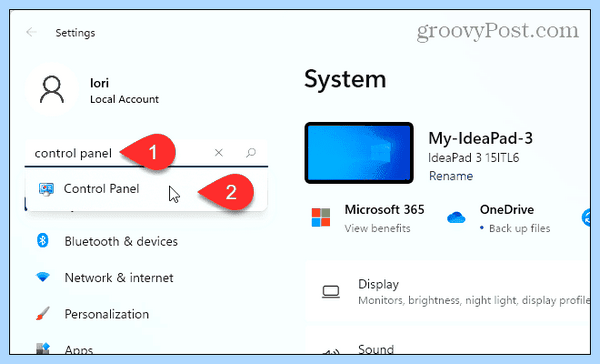The image size is (600, 364).
Task: Click the OneDrive cloud icon
Action: click(456, 217)
